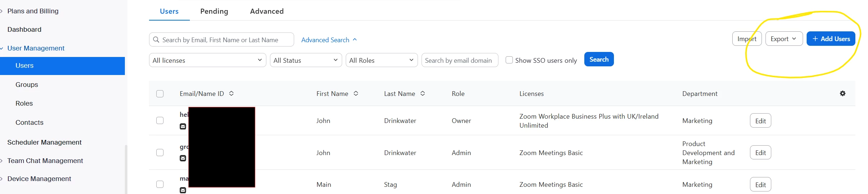
Task: Sort by Email/Name ID column arrows
Action: coord(231,93)
